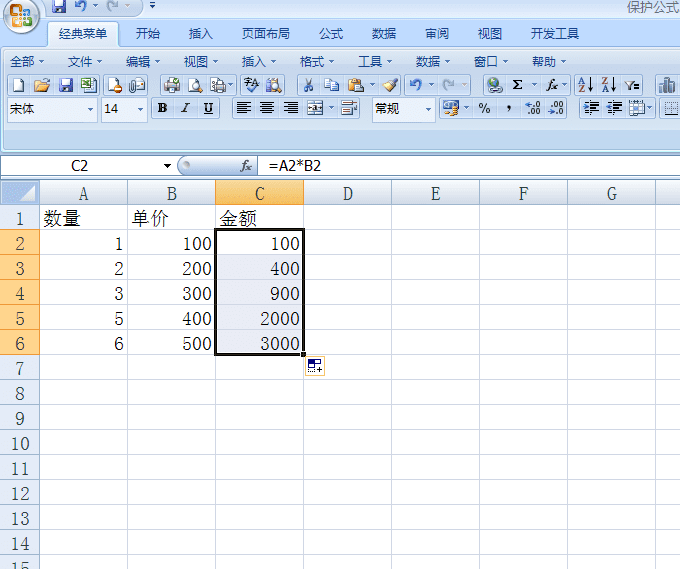Expand the accounting number format arrow

point(467,108)
